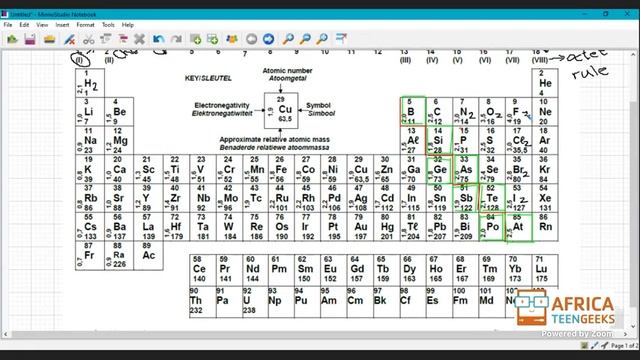Click the He helium cell

tap(545, 83)
